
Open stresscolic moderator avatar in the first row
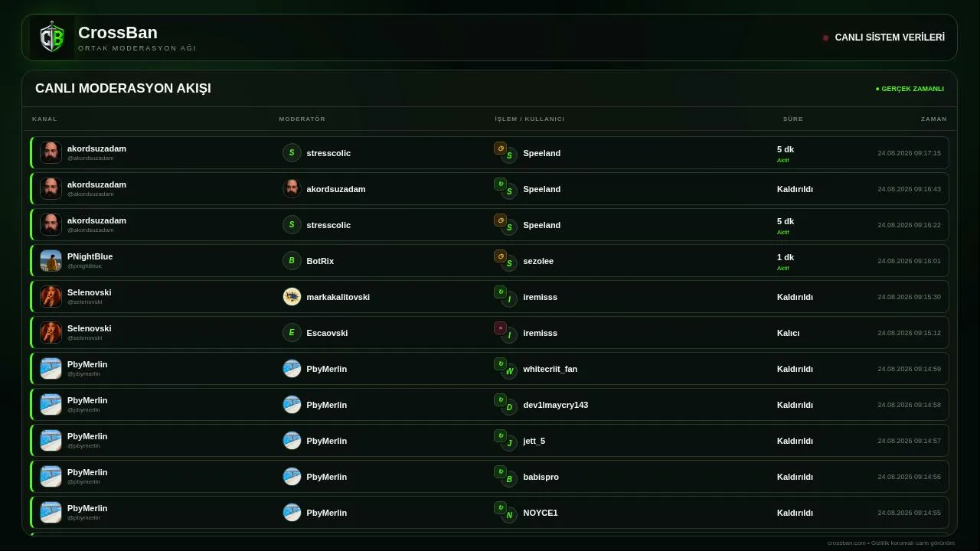coord(292,153)
